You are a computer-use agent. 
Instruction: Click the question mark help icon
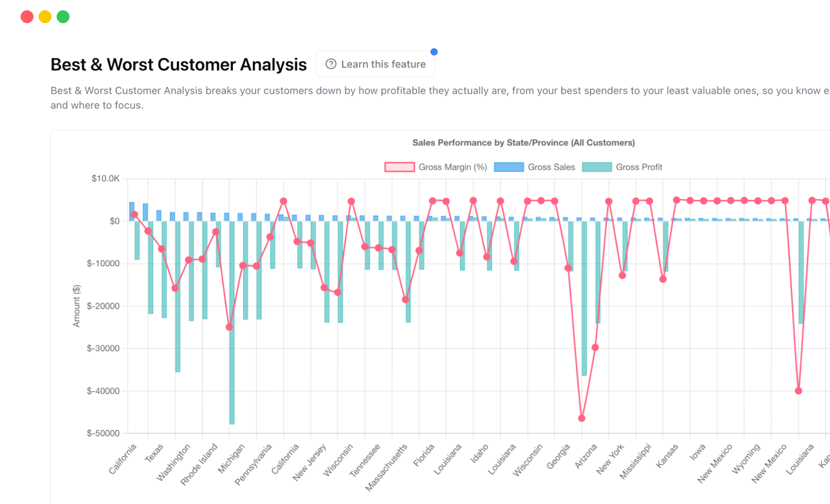point(331,64)
